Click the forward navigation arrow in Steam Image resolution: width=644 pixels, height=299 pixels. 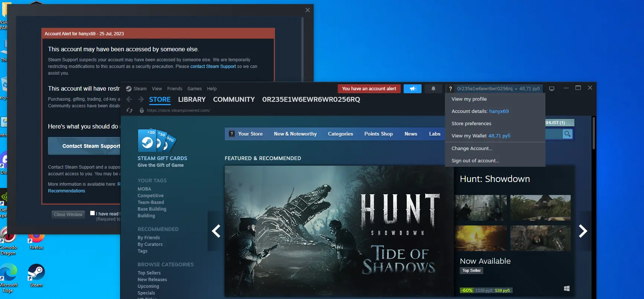141,99
